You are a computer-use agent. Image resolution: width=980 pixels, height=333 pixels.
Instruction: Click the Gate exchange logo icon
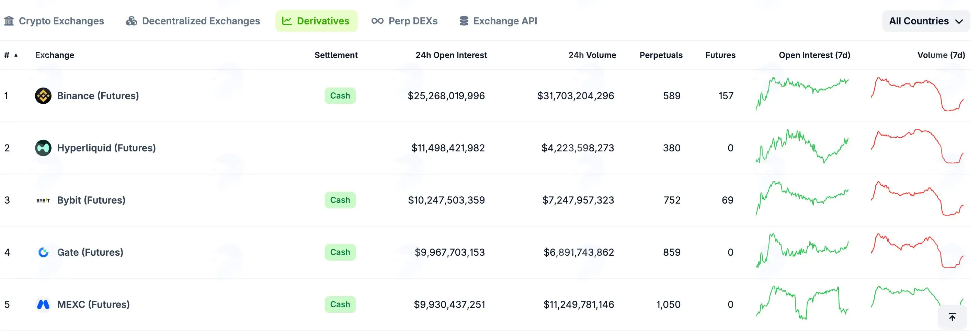coord(43,252)
